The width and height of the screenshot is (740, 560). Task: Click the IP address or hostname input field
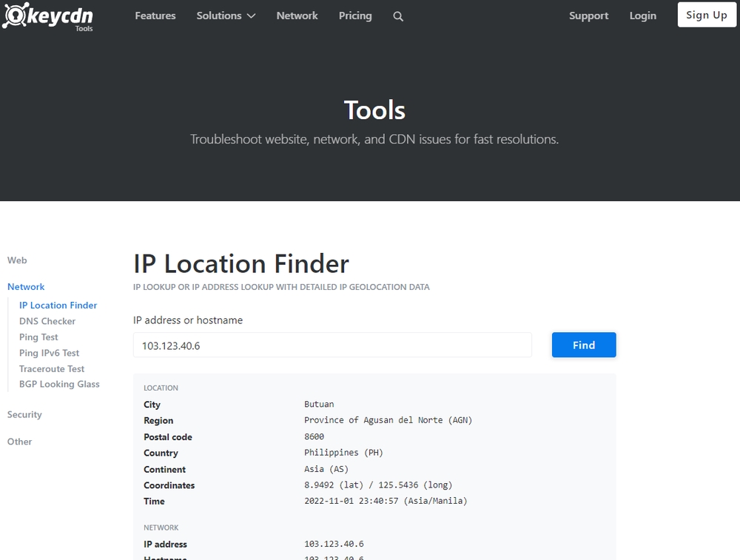pos(332,345)
